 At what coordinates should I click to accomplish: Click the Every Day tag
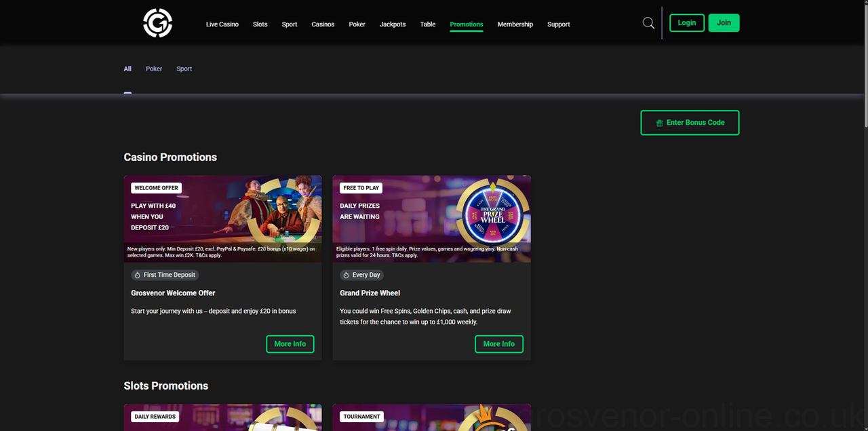click(x=361, y=275)
